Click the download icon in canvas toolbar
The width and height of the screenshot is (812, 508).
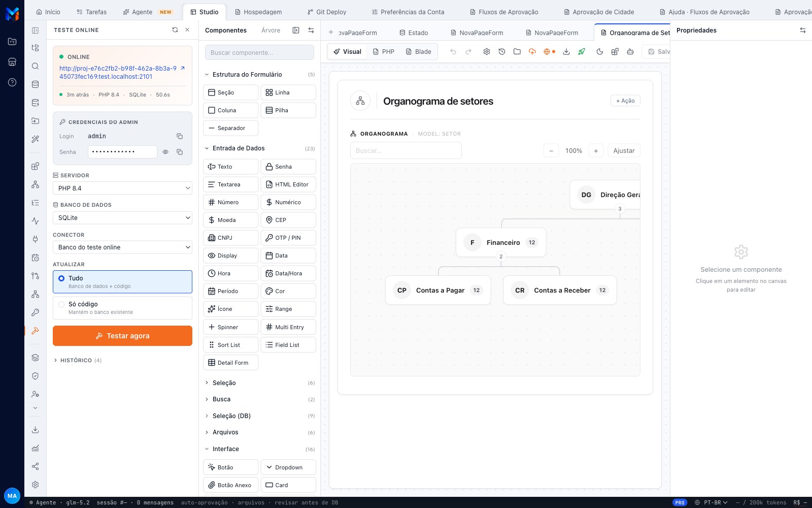(566, 52)
